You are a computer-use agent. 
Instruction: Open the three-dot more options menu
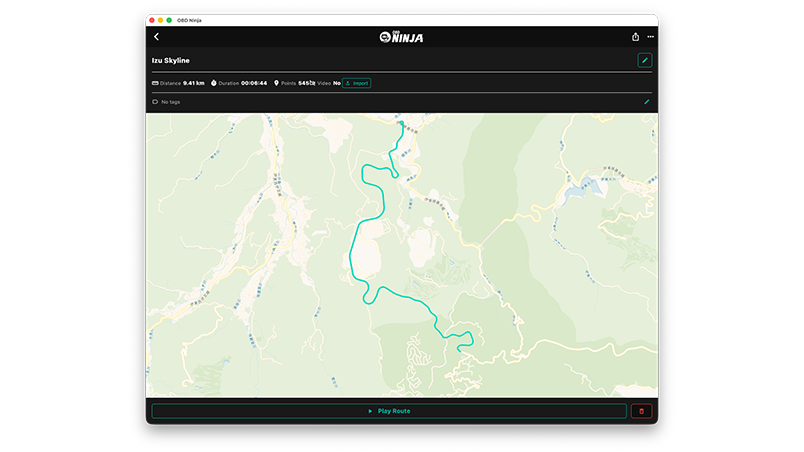point(650,37)
